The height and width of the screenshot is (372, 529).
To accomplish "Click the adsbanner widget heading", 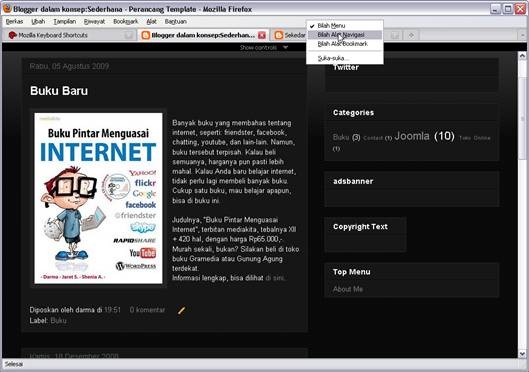I will (x=353, y=181).
